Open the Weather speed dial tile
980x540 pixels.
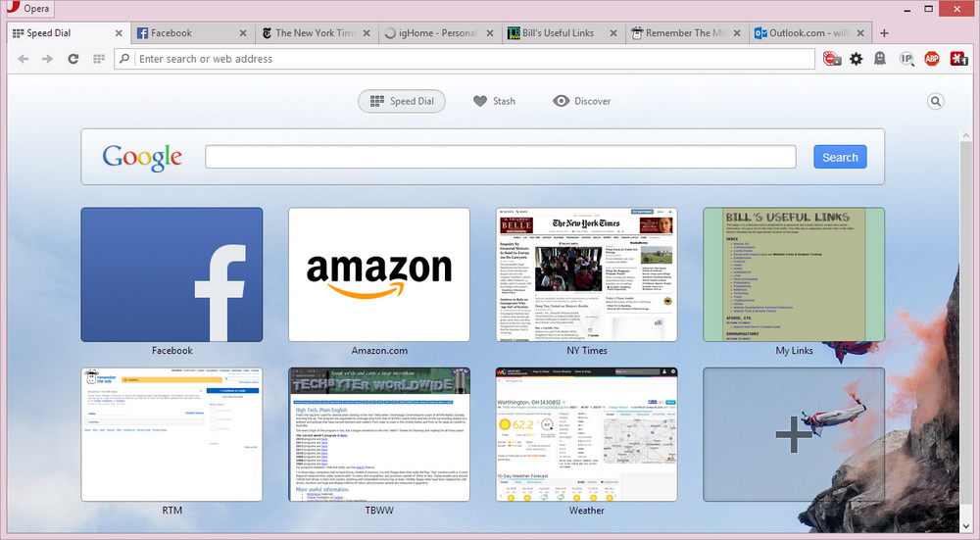tap(587, 434)
